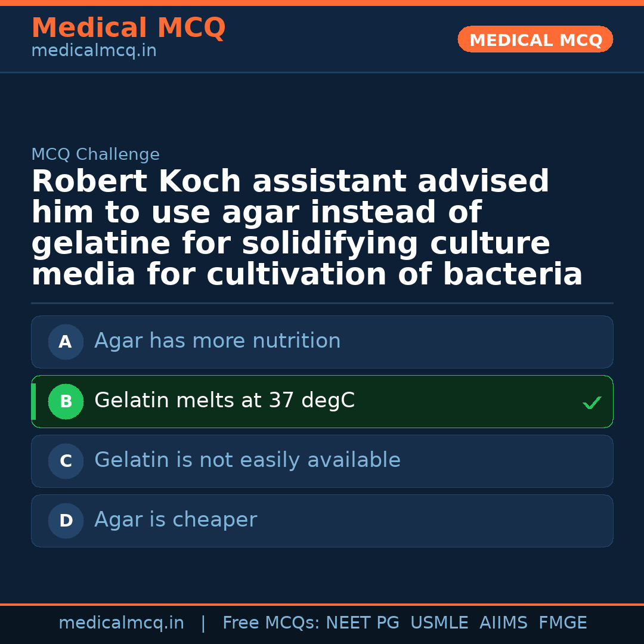Click the letter D circle icon

tap(66, 521)
